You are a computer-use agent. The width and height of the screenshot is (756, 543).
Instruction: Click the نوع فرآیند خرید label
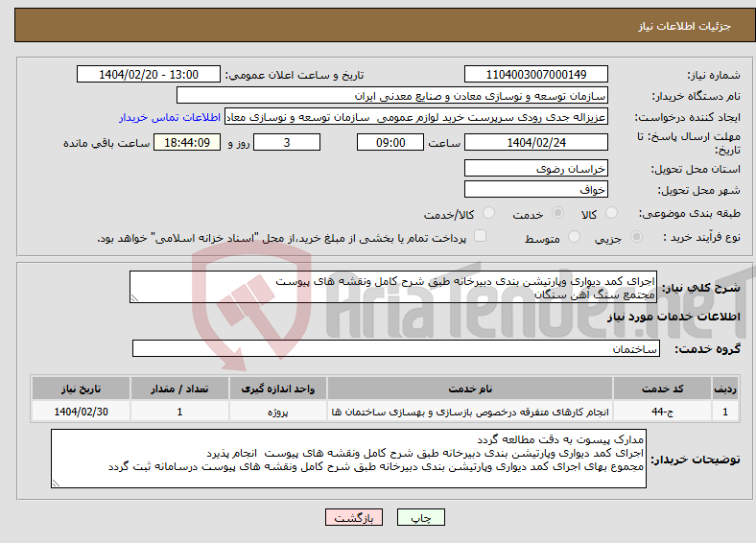(x=701, y=237)
